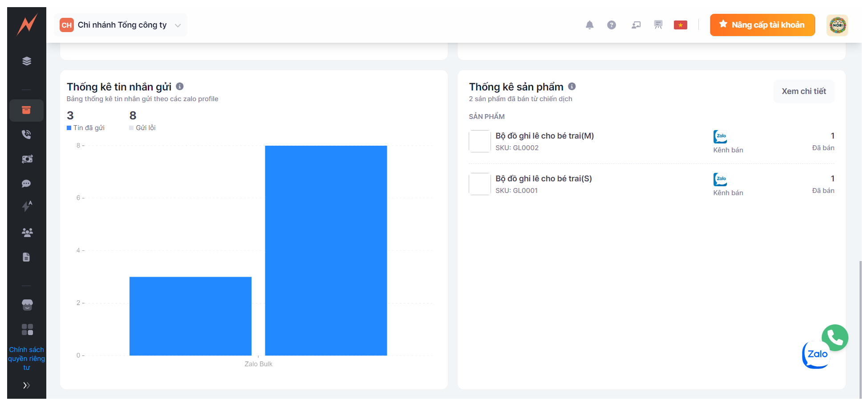Click the customers group icon in sidebar
868x405 pixels.
(x=27, y=232)
